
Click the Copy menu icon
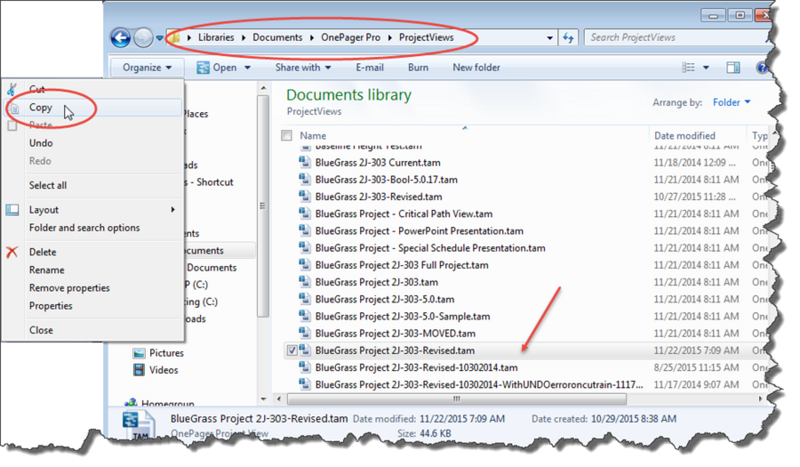coord(14,108)
